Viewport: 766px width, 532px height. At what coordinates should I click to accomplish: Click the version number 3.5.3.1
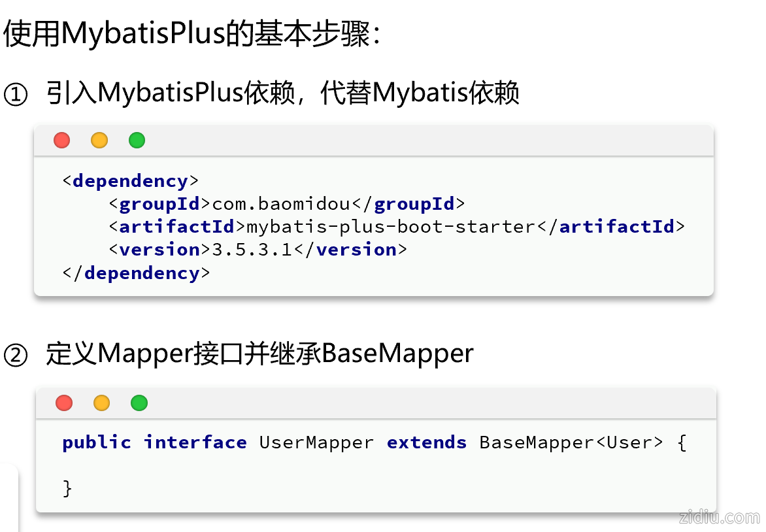(x=252, y=250)
